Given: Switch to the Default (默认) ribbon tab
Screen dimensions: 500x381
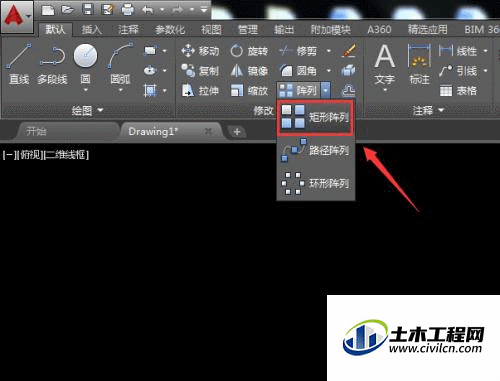Looking at the screenshot, I should tap(55, 29).
